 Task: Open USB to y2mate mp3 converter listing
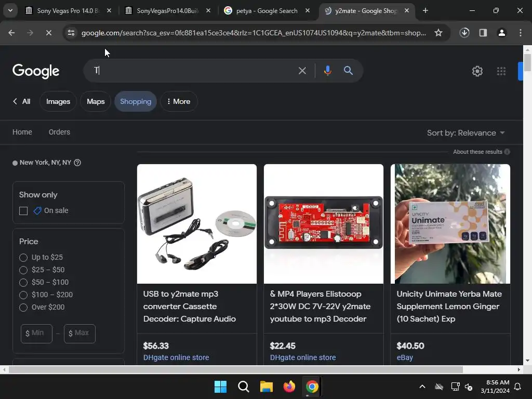tap(189, 307)
